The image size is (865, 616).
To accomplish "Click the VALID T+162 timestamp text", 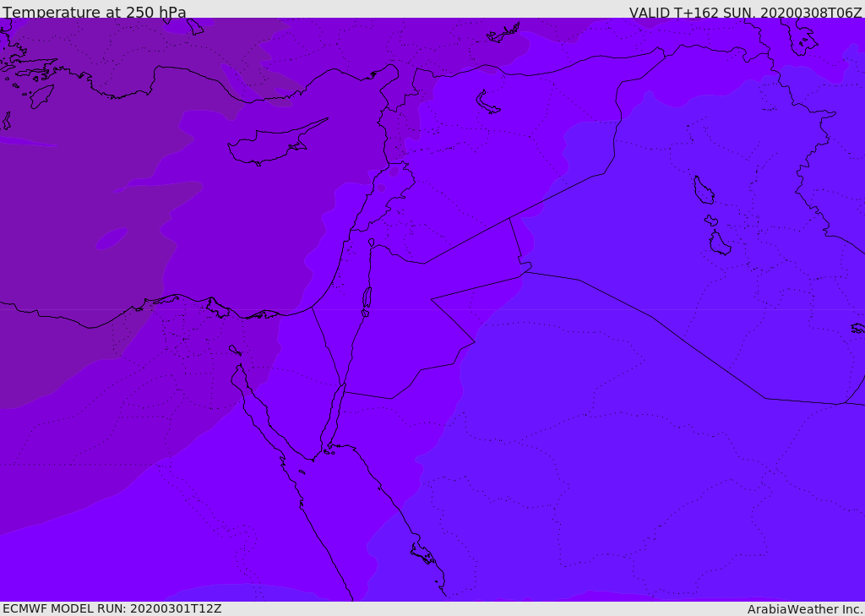I will (x=745, y=13).
